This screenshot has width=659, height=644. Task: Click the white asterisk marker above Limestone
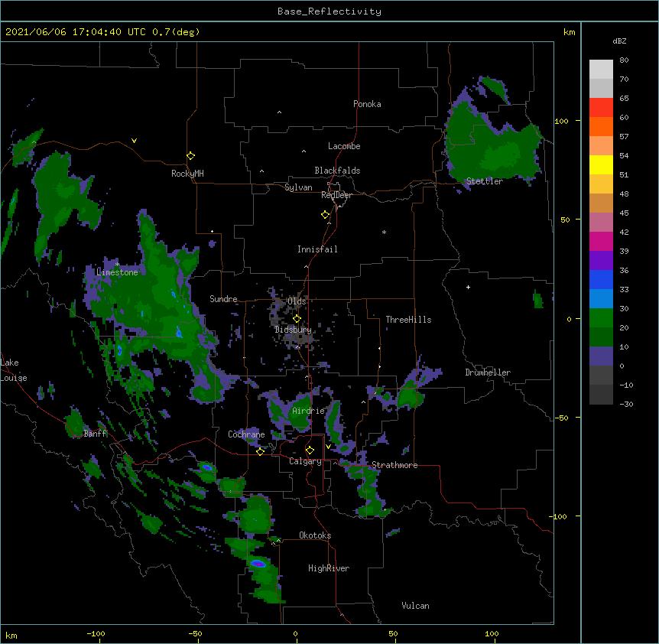tap(117, 264)
